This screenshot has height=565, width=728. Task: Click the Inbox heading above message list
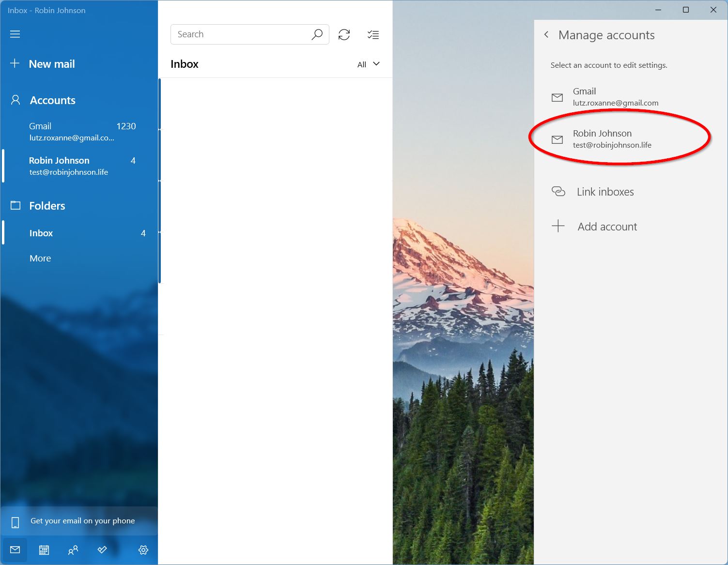(185, 64)
